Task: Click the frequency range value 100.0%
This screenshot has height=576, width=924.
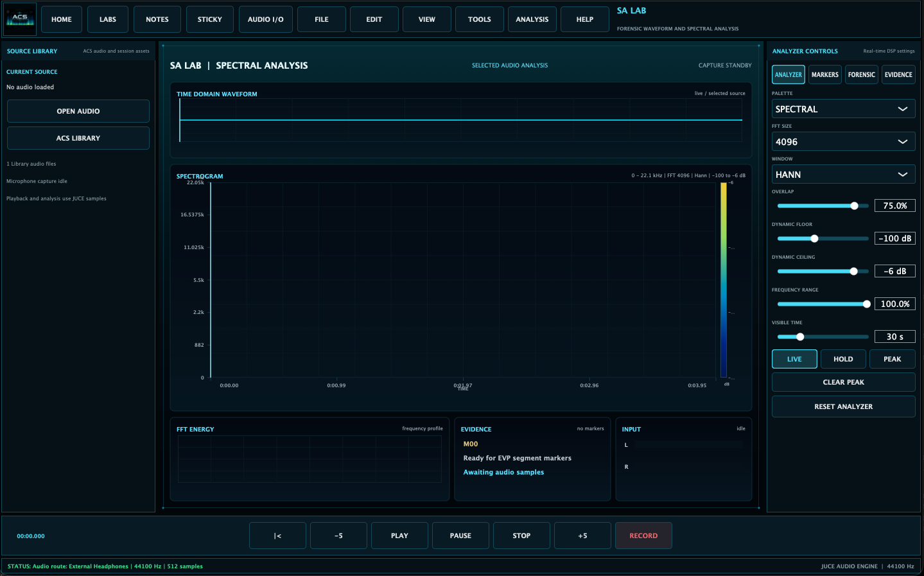Action: pyautogui.click(x=895, y=304)
